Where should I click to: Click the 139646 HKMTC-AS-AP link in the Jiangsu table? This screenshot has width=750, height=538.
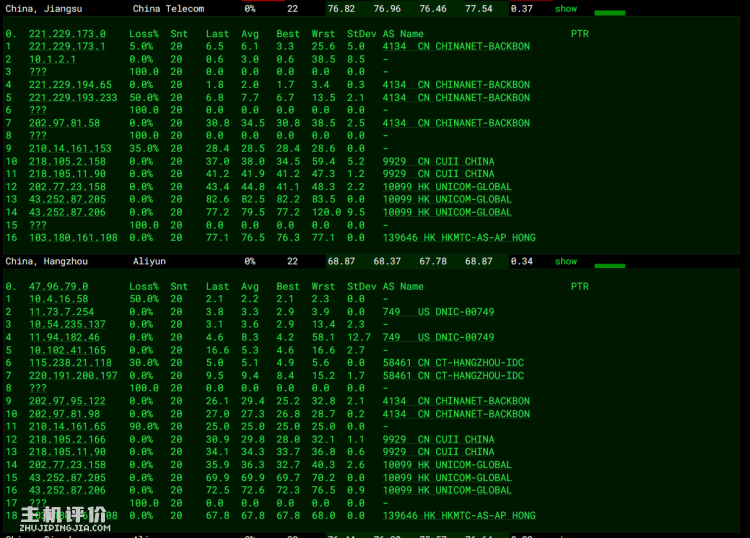tap(459, 238)
